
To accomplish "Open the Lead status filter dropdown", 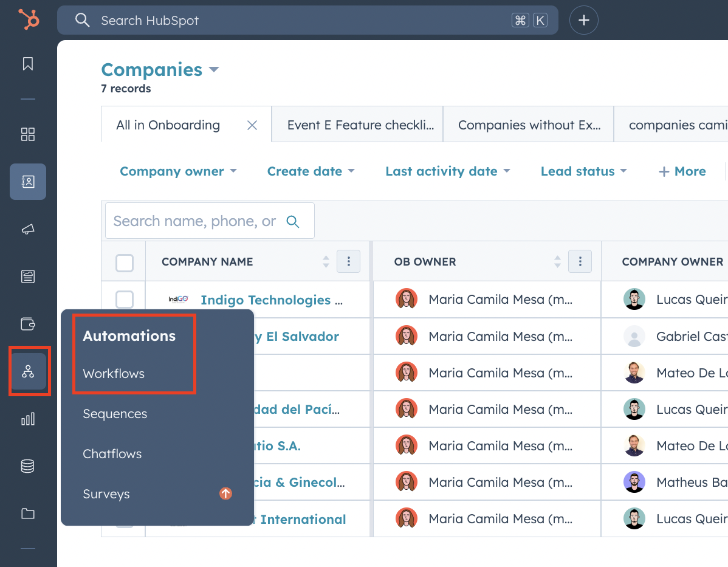I will click(584, 171).
